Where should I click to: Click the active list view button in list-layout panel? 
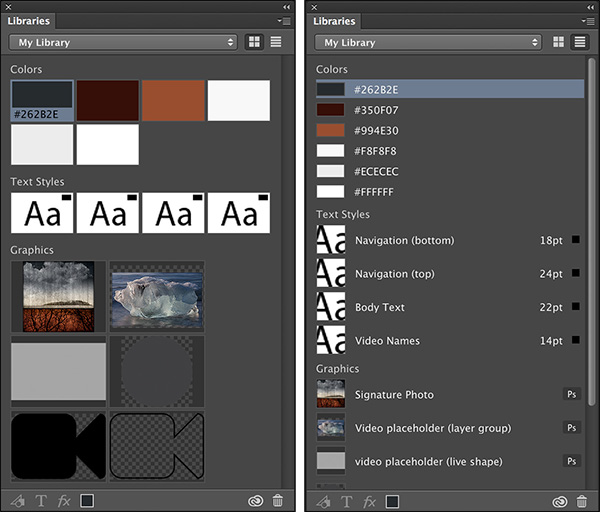coord(579,42)
